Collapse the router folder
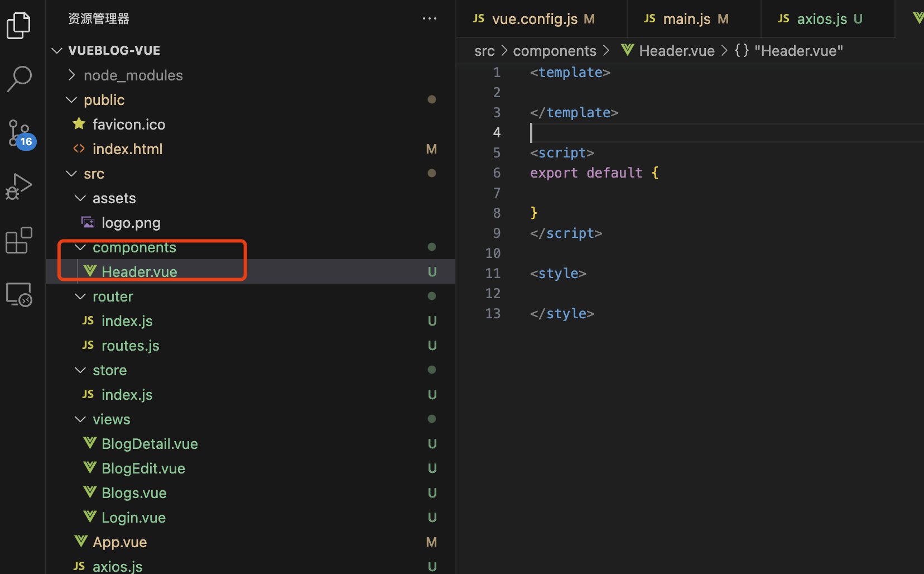The height and width of the screenshot is (574, 924). 113,296
